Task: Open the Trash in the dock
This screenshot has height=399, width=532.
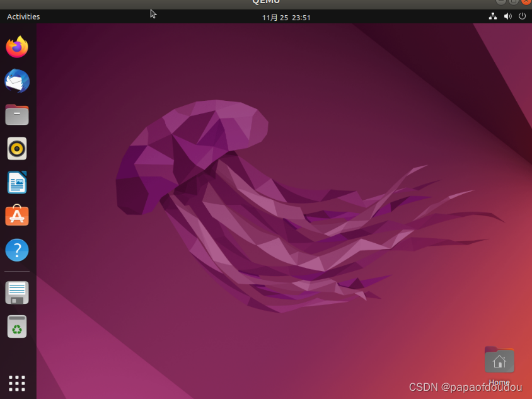Action: pos(17,327)
